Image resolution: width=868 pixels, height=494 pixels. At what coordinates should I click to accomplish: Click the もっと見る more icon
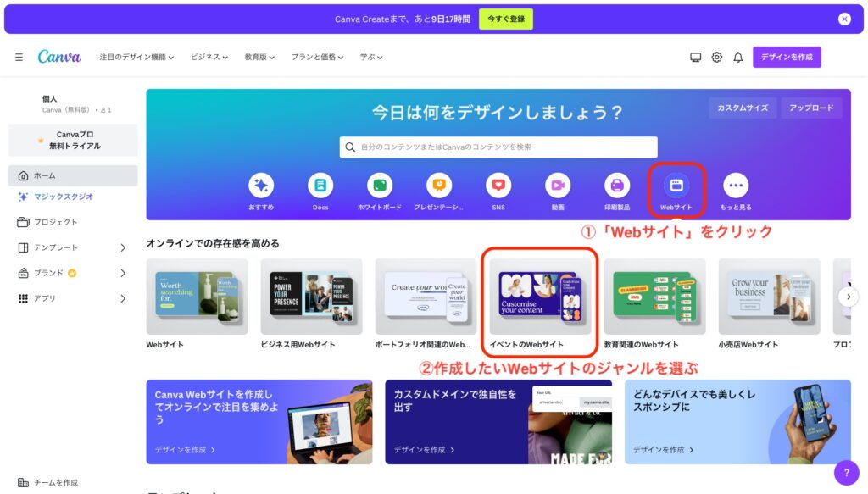tap(736, 186)
